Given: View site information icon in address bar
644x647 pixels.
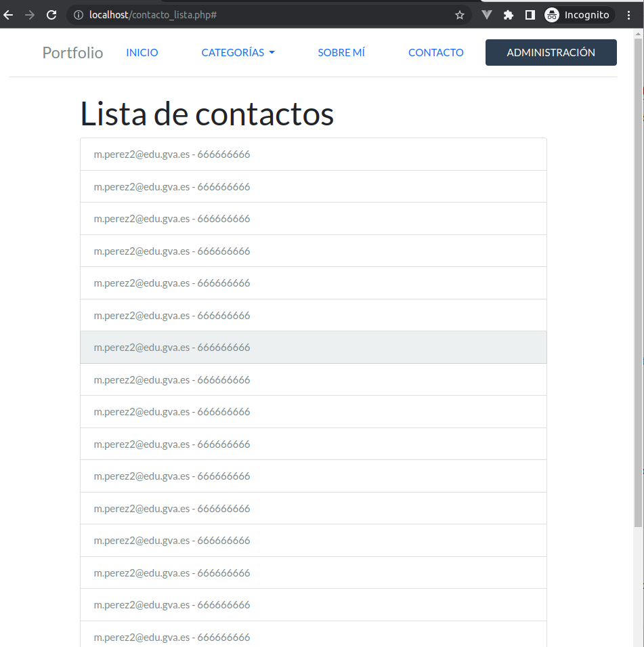Looking at the screenshot, I should click(x=79, y=15).
